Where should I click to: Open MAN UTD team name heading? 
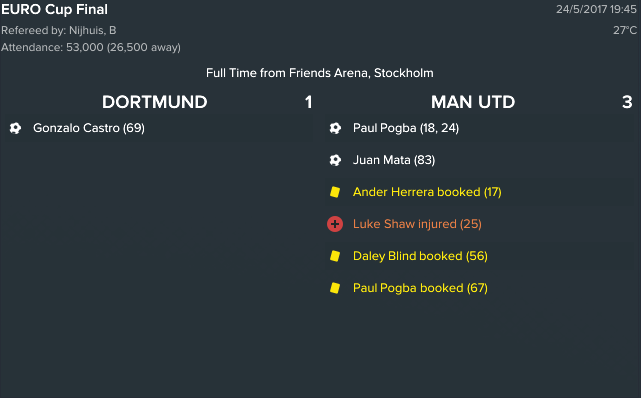(x=473, y=102)
